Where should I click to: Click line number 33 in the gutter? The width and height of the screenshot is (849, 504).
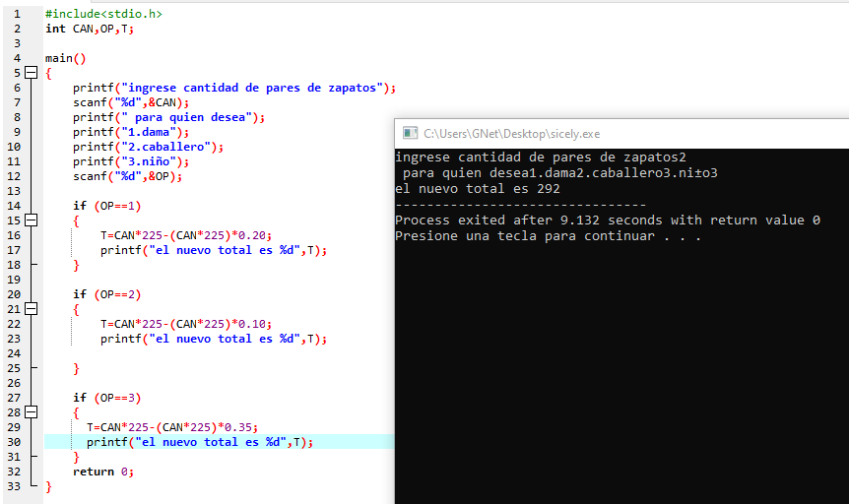(14, 486)
